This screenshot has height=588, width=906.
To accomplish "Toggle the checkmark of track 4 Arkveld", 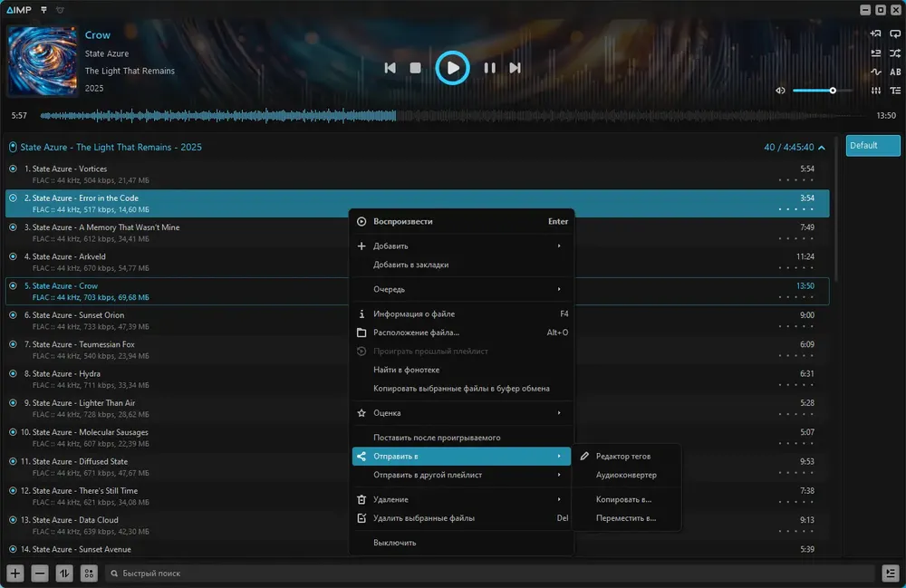I will click(x=13, y=256).
